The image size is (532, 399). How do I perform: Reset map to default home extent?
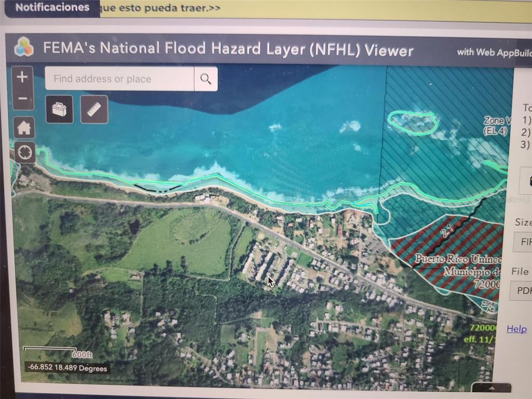coord(24,127)
